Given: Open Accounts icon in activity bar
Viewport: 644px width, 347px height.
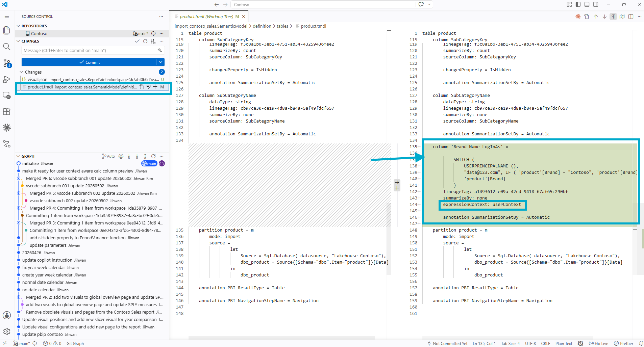Looking at the screenshot, I should (6, 315).
